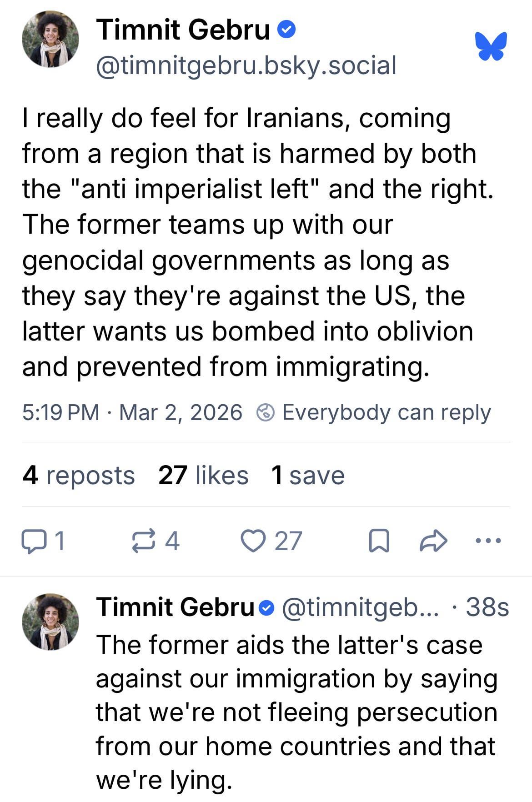The width and height of the screenshot is (532, 802).
Task: Tap the reply speech bubble icon
Action: coord(32,541)
